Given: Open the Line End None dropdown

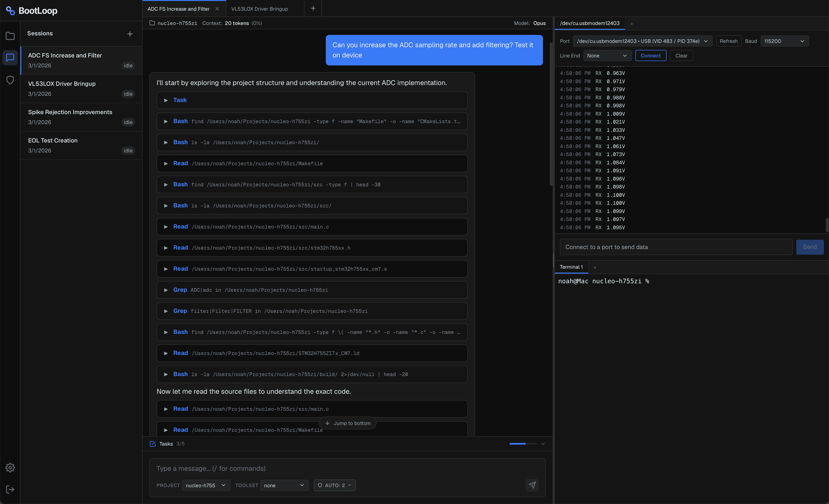Looking at the screenshot, I should 607,56.
